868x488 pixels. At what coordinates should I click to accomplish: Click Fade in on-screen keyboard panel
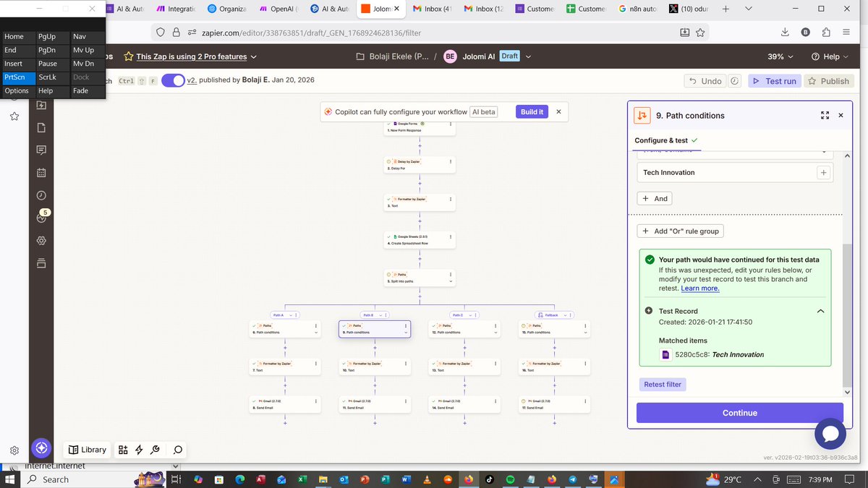point(87,90)
